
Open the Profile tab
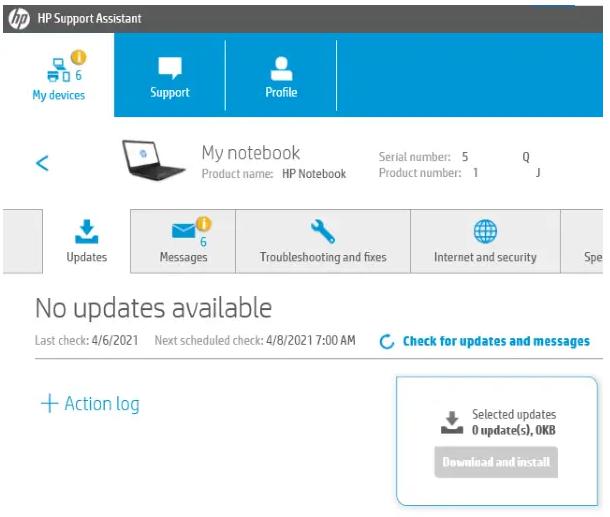[281, 75]
